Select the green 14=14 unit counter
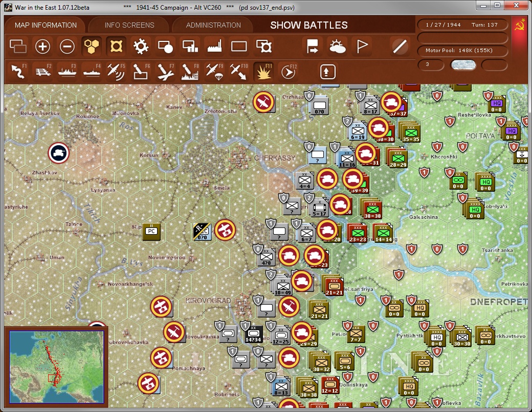Viewport: 532px width, 412px height. 383,233
